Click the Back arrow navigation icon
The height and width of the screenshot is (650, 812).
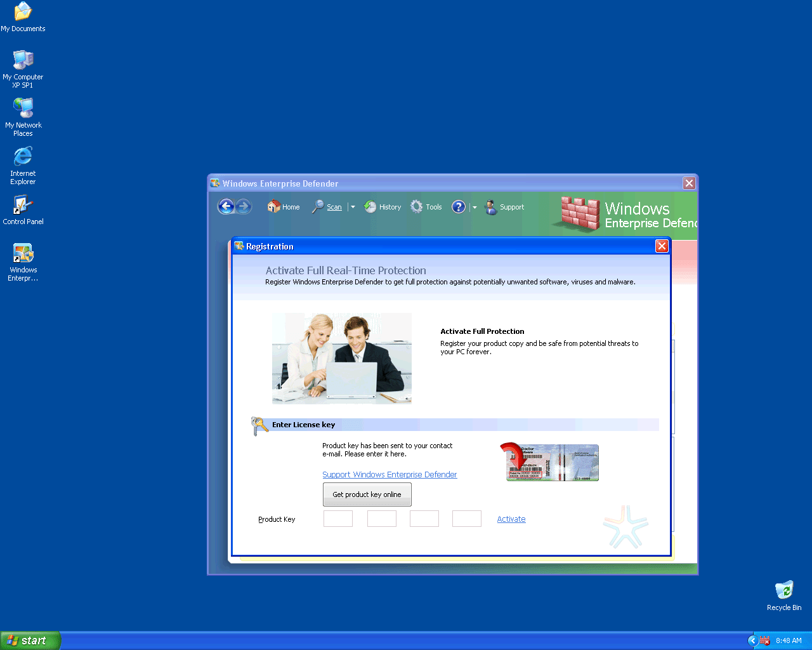[x=226, y=206]
